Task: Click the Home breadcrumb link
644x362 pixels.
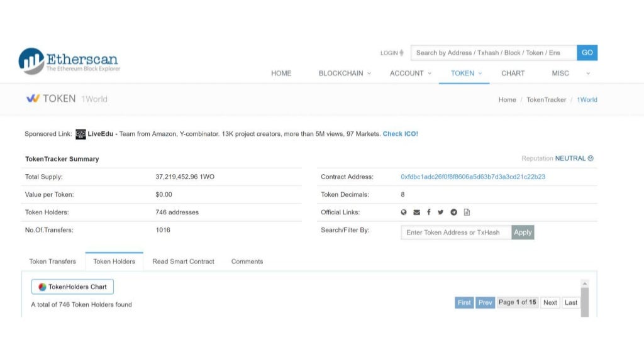Action: (x=508, y=100)
